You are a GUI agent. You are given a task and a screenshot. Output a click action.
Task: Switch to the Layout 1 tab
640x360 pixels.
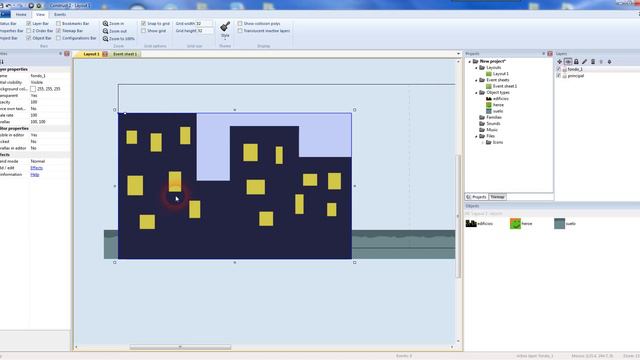click(91, 54)
